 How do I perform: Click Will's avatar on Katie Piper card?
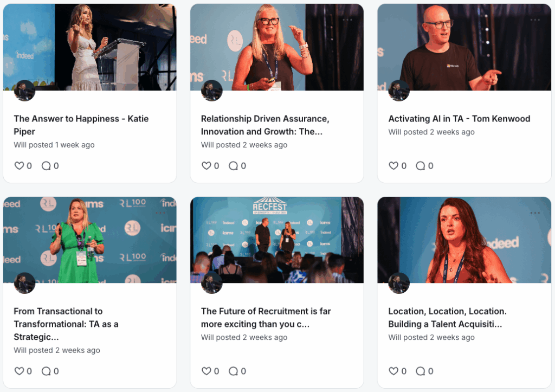click(24, 91)
